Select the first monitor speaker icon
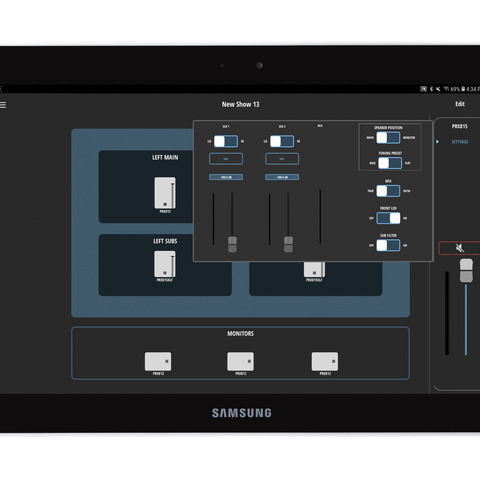Screen dimensions: 480x480 click(x=158, y=362)
